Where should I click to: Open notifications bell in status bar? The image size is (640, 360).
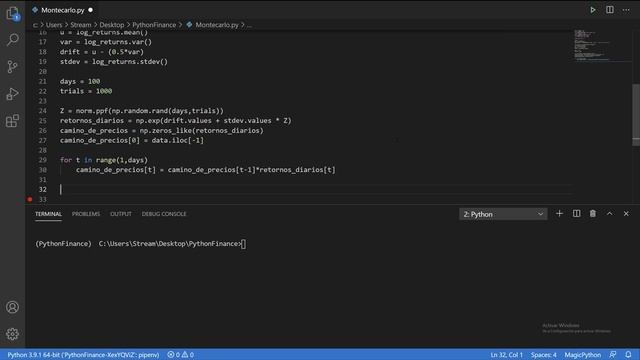[628, 354]
